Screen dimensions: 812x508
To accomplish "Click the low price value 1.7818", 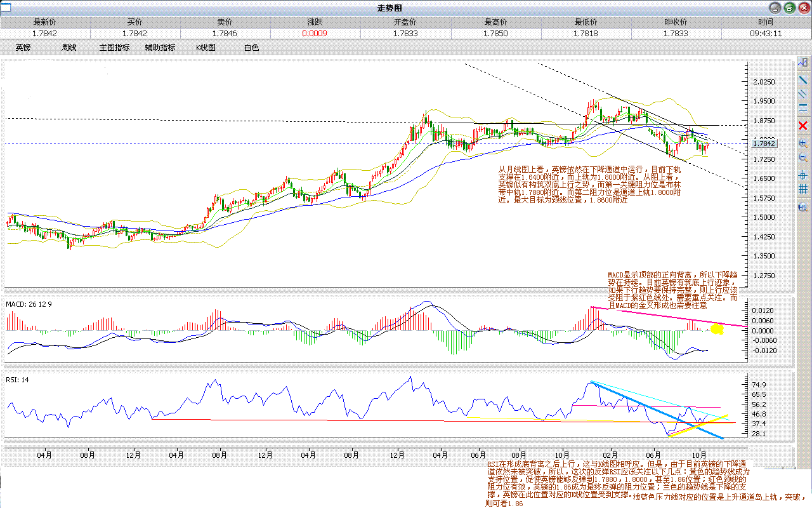I will point(585,34).
